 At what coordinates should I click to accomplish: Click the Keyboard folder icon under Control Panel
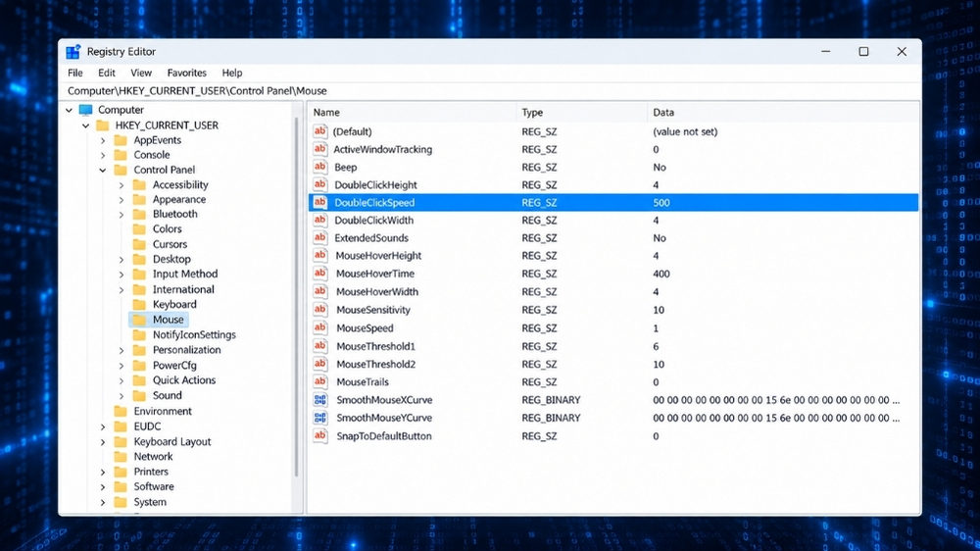click(139, 305)
